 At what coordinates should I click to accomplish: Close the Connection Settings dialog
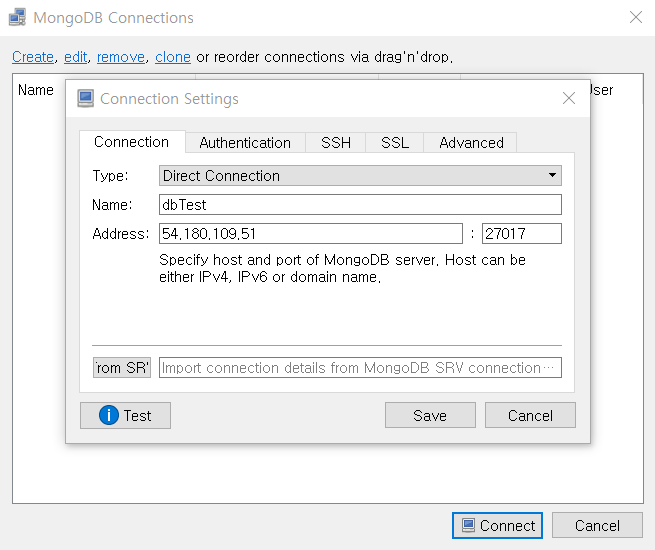click(569, 99)
